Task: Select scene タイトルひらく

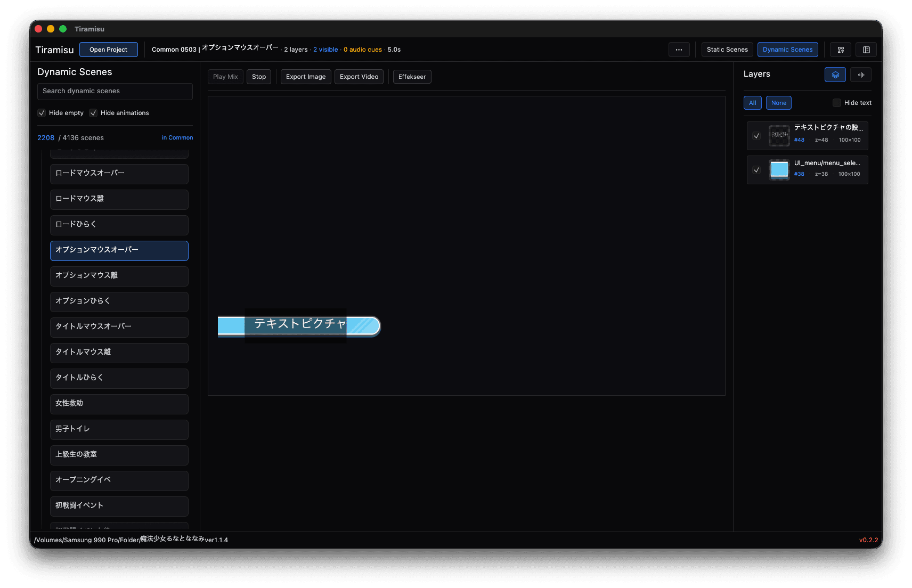Action: [x=119, y=379]
